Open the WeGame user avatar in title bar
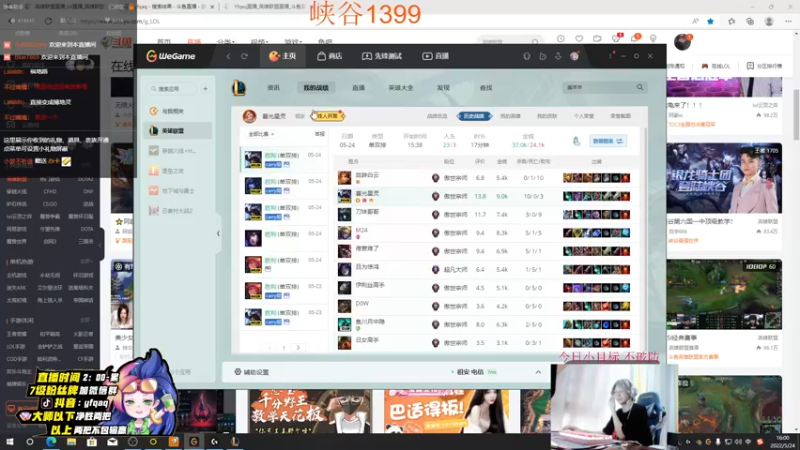The image size is (800, 450). tap(574, 56)
